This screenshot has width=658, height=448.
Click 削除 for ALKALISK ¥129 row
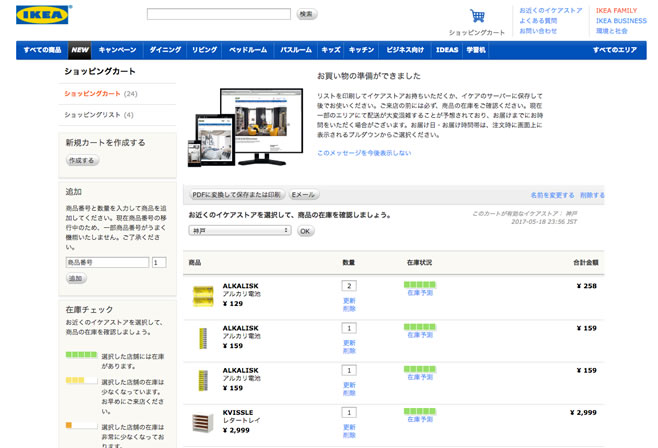pos(349,308)
